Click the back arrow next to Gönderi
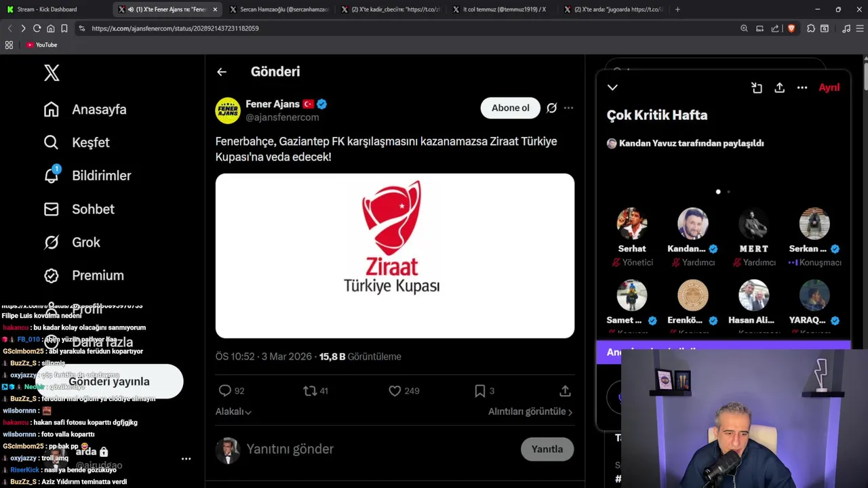This screenshot has width=868, height=488. [222, 72]
